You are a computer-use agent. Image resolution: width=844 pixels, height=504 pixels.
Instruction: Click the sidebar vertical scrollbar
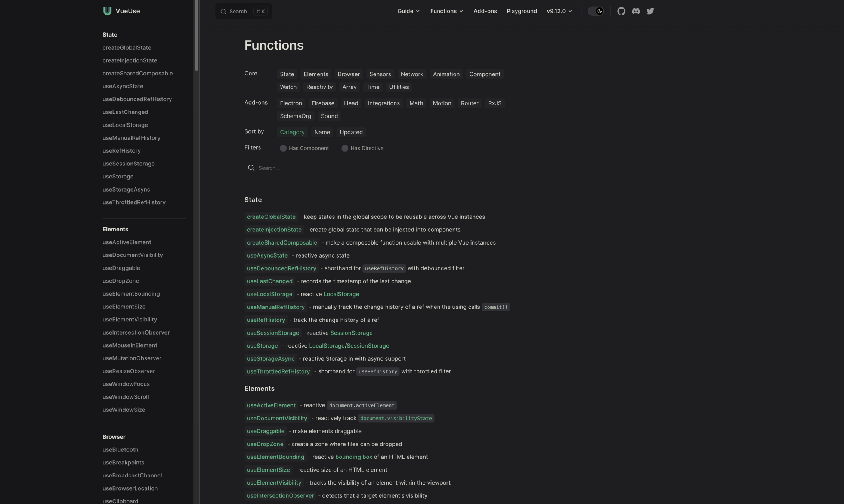click(196, 35)
